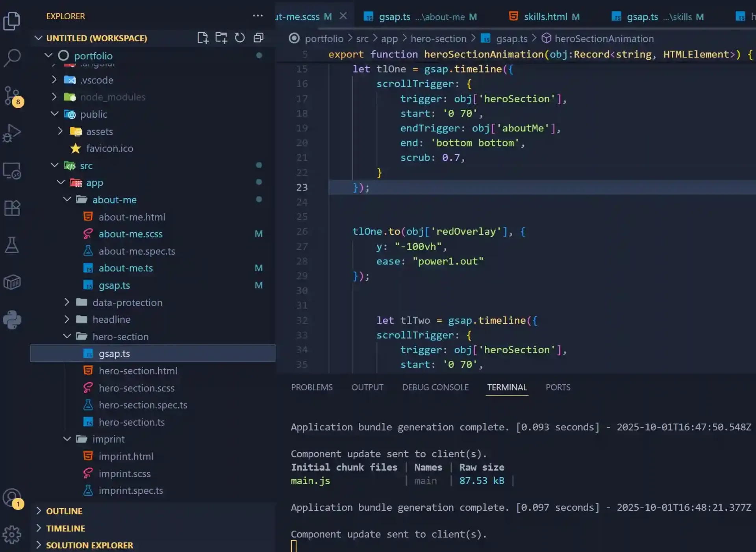Expand the node_modules folder
756x552 pixels.
[113, 97]
